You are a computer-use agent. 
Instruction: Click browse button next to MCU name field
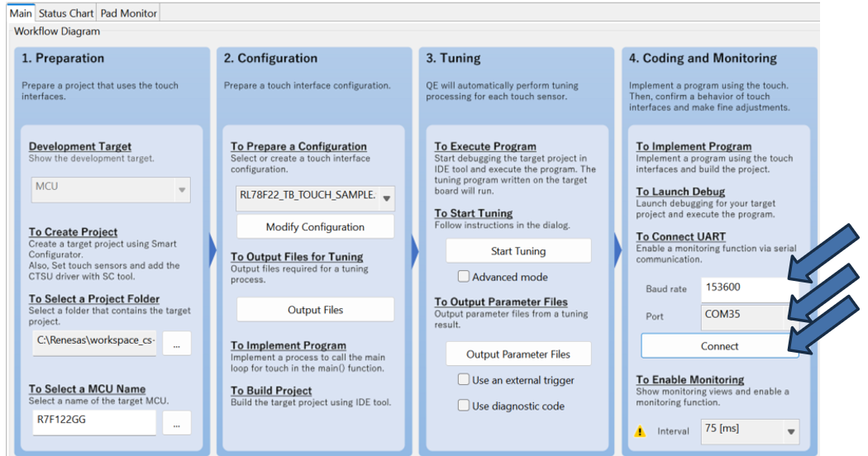click(x=176, y=422)
